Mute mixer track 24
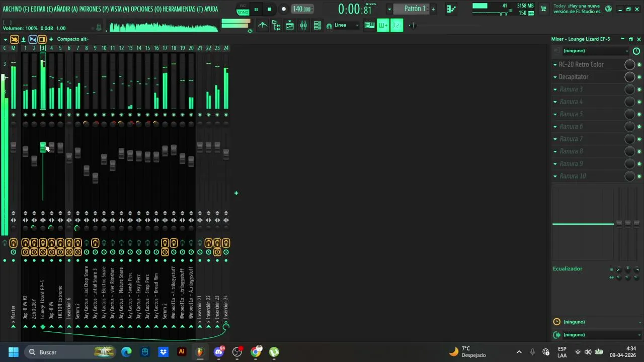Viewport: 644px width, 362px height. coord(226,115)
